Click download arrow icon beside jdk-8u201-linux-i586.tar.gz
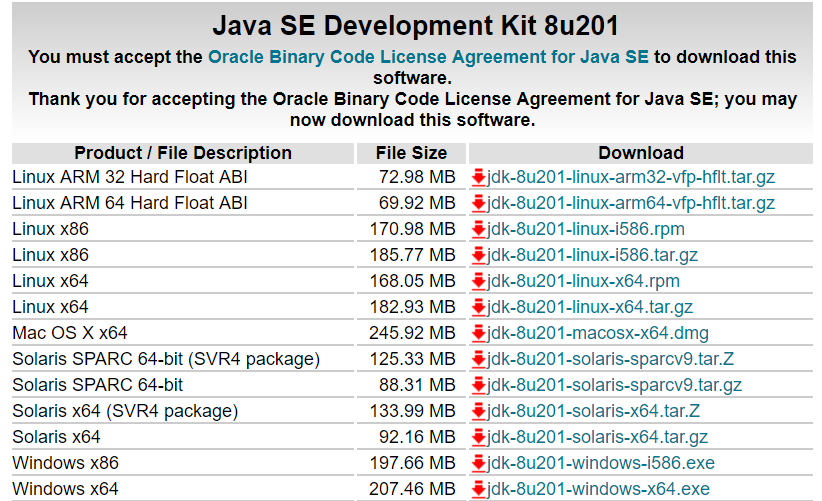Image resolution: width=822 pixels, height=501 pixels. 478,255
